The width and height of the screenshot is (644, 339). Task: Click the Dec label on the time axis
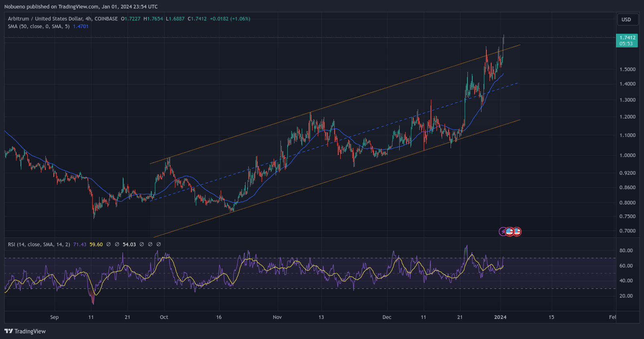387,317
